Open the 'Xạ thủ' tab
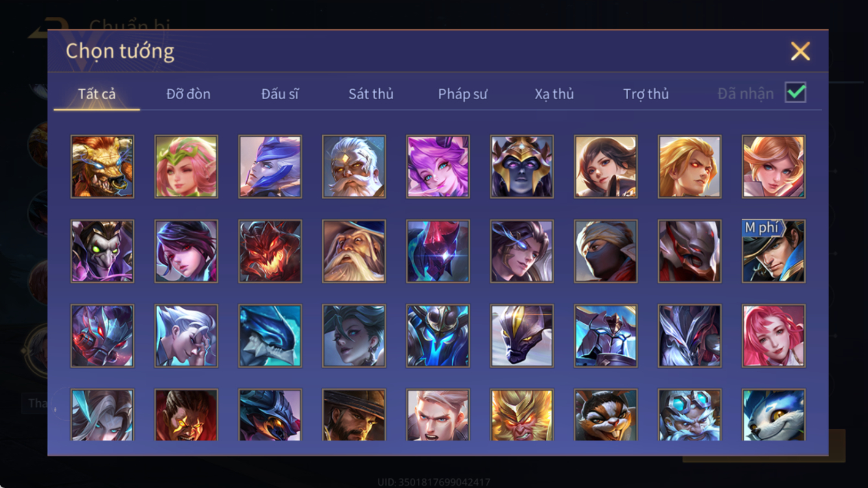The image size is (868, 488). click(x=554, y=94)
